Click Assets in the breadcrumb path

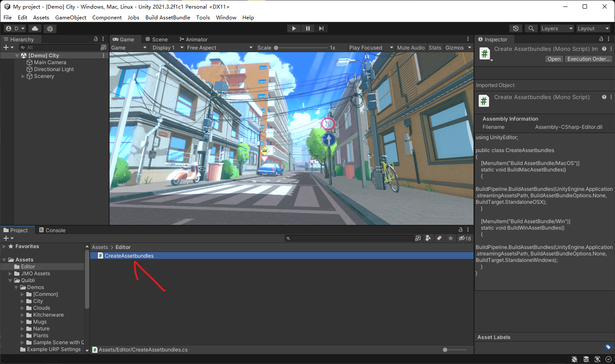point(100,247)
